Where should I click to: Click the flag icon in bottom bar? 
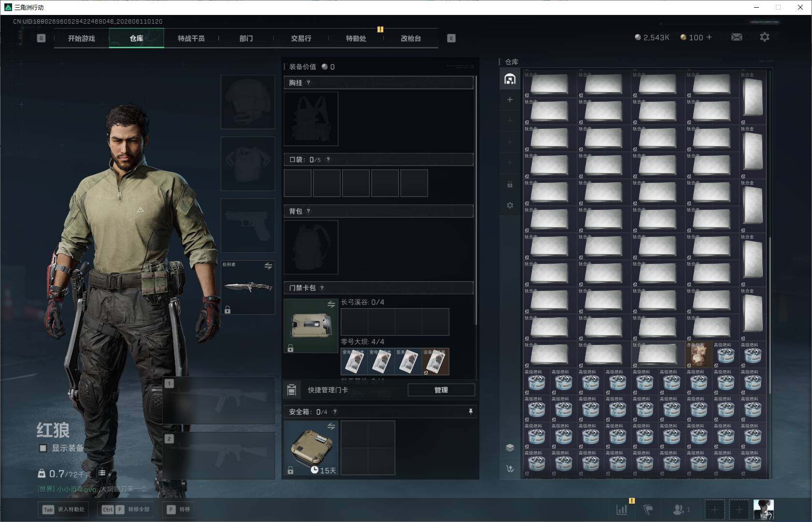tap(648, 509)
